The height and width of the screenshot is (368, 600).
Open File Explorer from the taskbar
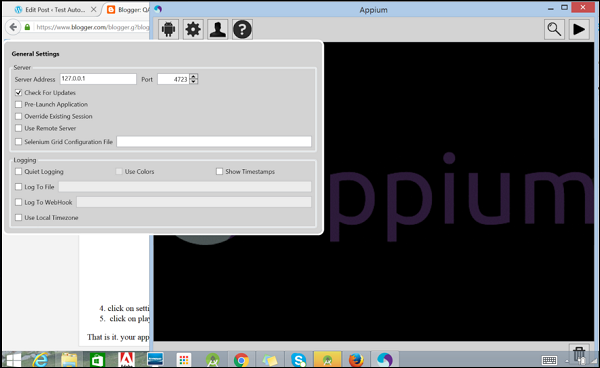(x=69, y=360)
